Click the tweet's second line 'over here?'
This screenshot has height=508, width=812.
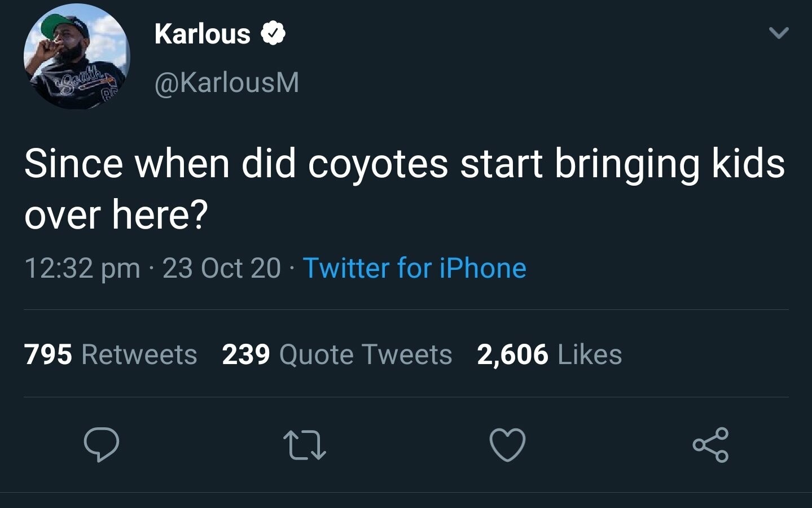[116, 215]
